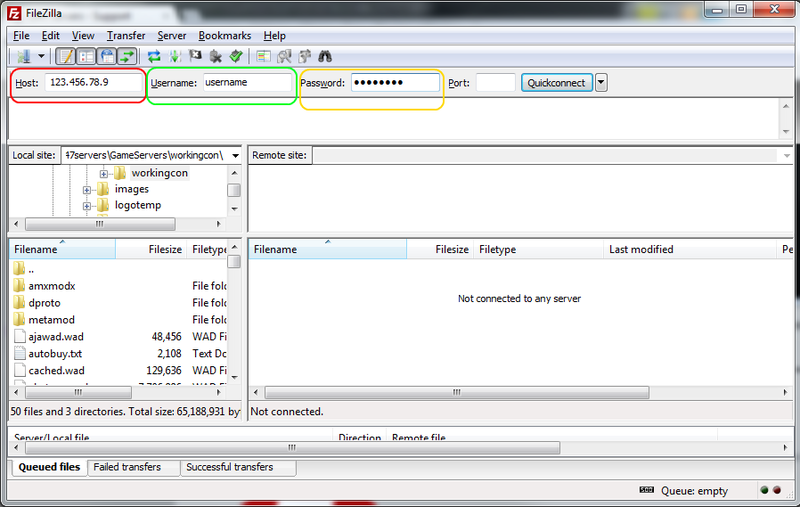Toggle directory comparison
Viewport: 800px width, 507px height.
[284, 56]
